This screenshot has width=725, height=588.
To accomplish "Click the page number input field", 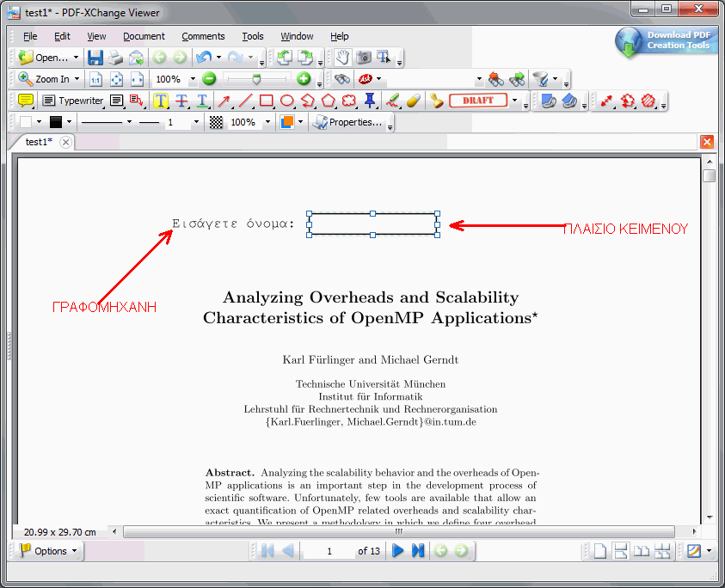I will (329, 551).
